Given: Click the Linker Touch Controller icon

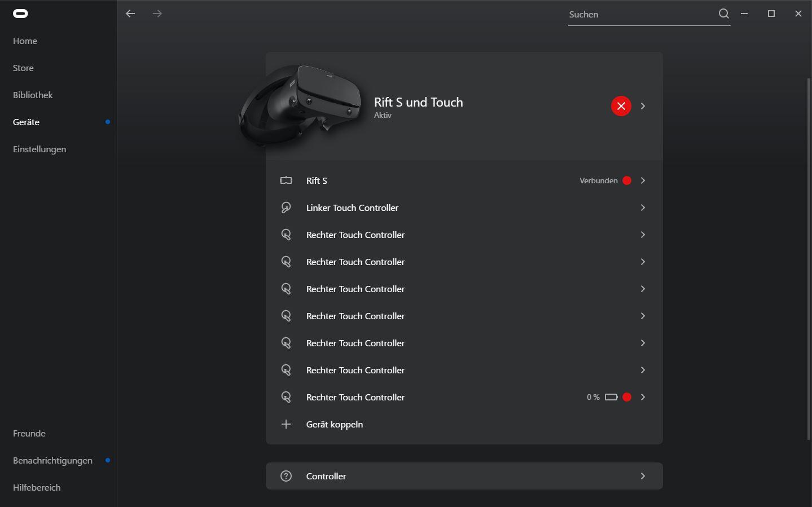Looking at the screenshot, I should point(286,208).
